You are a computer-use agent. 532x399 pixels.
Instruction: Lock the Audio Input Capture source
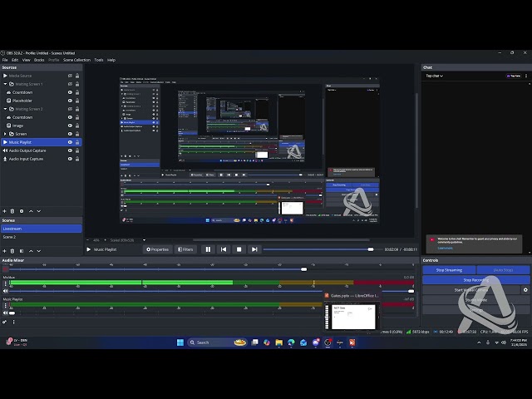[77, 159]
